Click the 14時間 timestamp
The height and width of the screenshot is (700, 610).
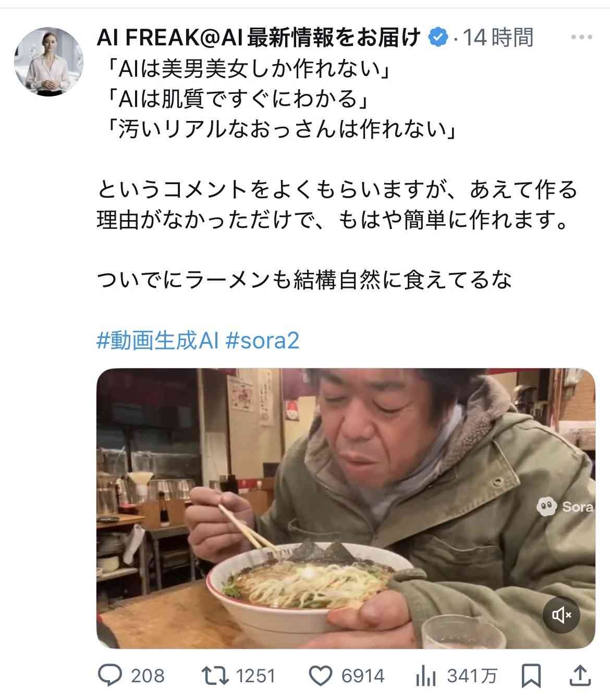498,38
